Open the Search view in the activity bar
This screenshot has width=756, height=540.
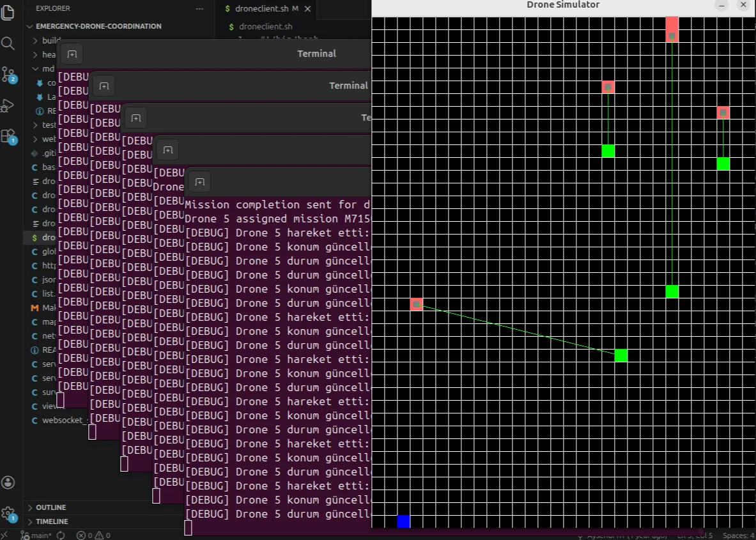click(x=8, y=43)
